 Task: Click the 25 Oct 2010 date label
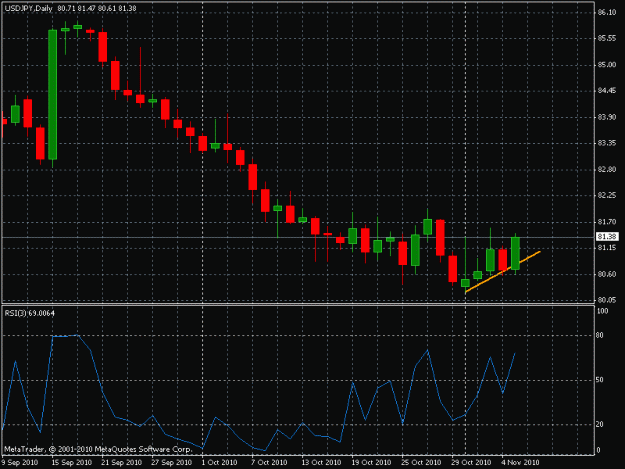click(421, 462)
